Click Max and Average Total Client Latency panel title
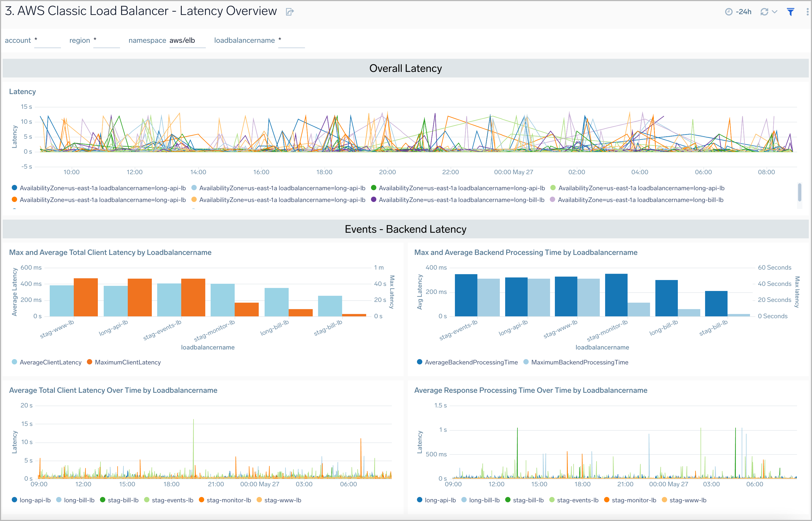 pos(110,252)
